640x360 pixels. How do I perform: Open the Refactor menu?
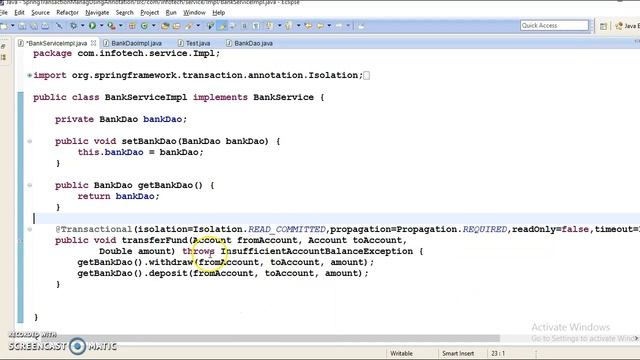point(67,13)
